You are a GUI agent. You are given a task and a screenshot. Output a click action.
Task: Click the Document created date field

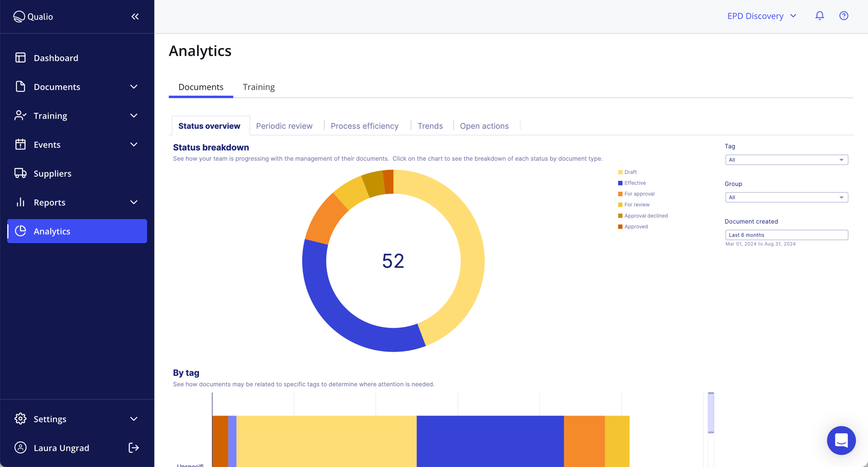[786, 235]
